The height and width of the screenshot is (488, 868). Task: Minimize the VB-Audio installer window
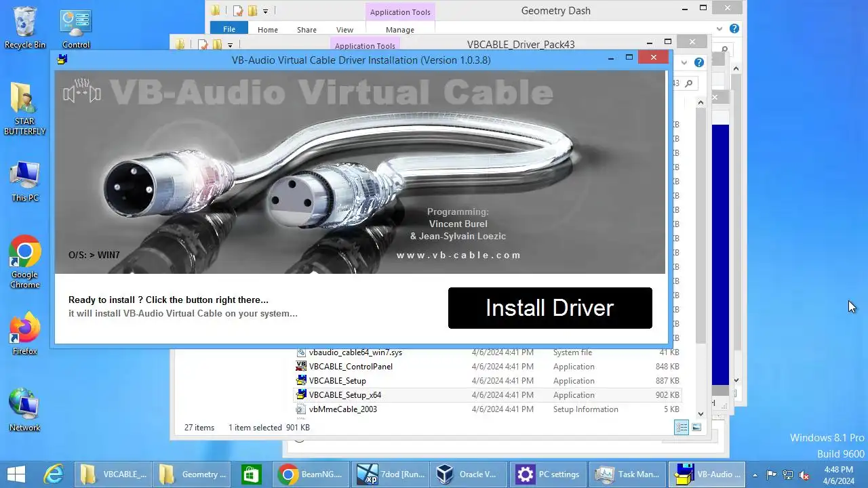[611, 58]
